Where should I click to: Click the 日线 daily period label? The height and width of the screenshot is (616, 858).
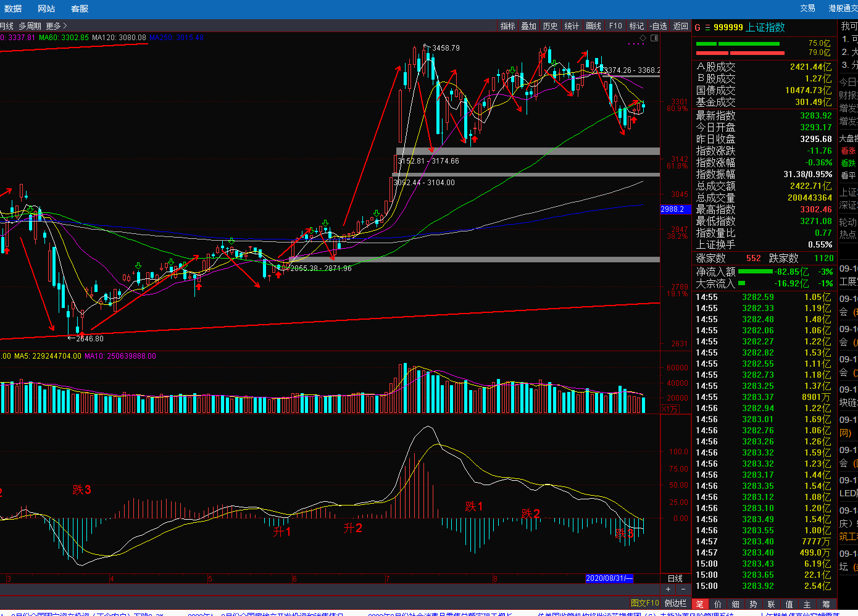675,578
